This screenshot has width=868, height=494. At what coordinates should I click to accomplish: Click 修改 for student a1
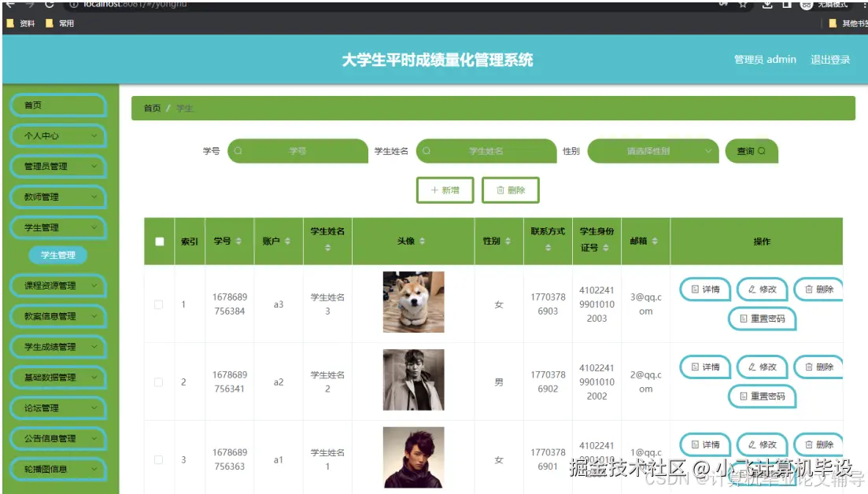(x=763, y=444)
